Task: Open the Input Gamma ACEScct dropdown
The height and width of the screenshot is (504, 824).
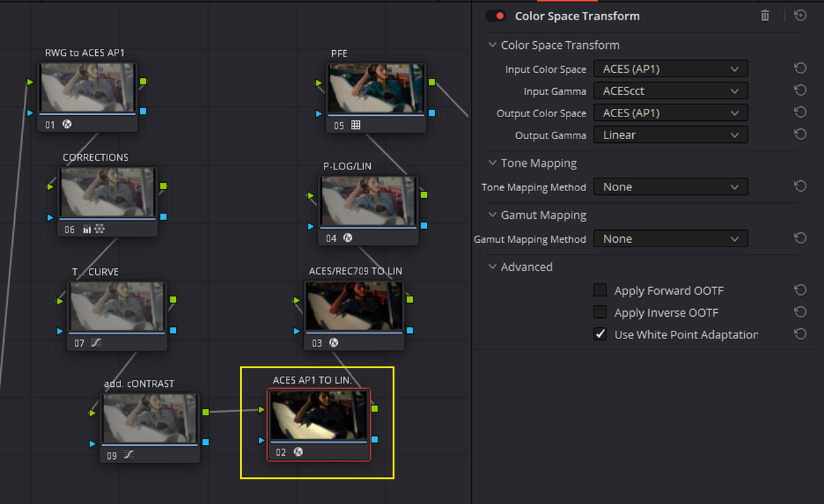Action: 671,91
